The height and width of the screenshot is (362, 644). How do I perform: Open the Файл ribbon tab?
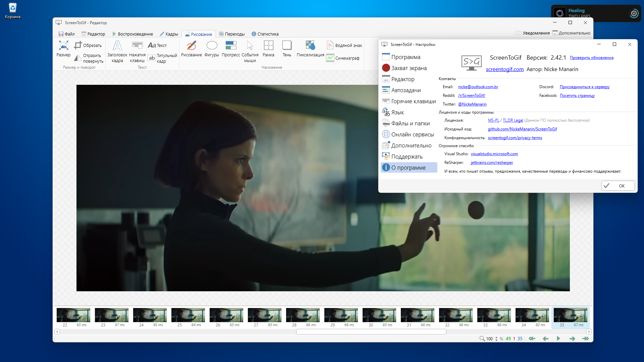click(66, 34)
